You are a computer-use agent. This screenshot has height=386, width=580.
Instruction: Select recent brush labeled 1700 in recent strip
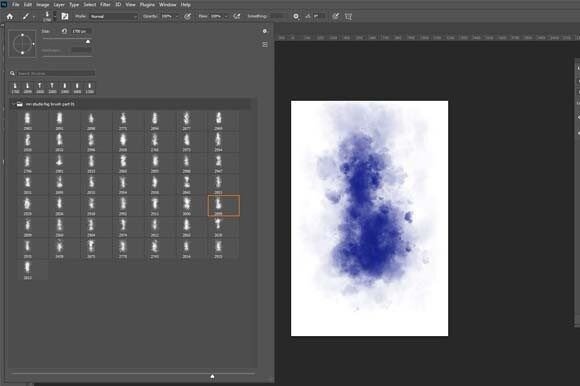pos(15,88)
